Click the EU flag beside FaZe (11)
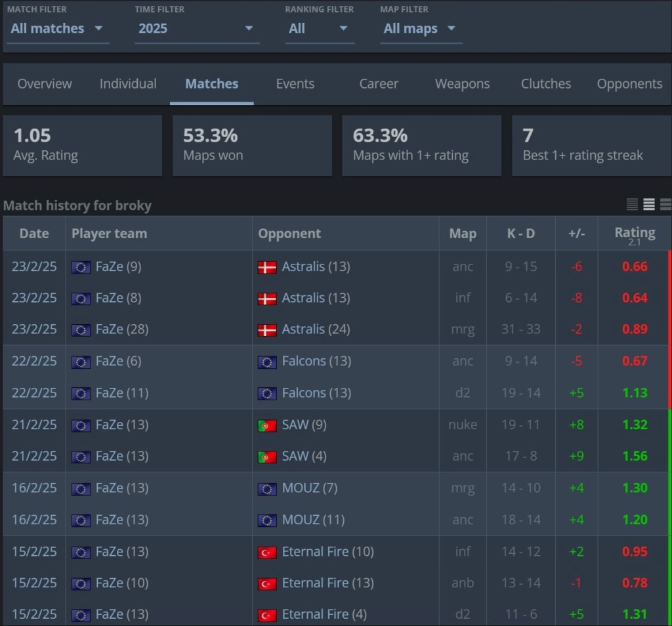Viewport: 672px width, 626px height. (x=81, y=394)
